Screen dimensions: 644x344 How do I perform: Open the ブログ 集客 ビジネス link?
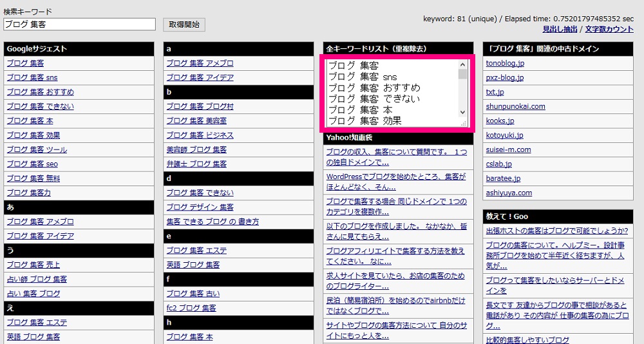[x=200, y=135]
